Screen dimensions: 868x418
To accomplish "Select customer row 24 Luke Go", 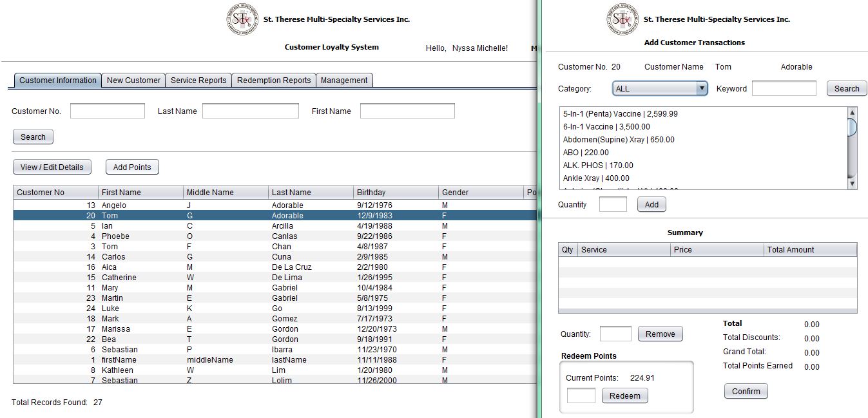I will (275, 309).
